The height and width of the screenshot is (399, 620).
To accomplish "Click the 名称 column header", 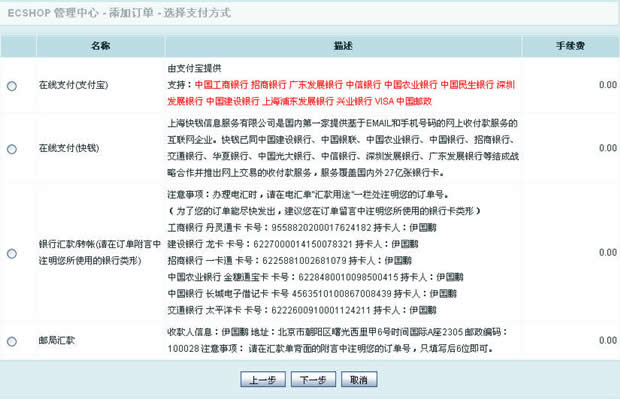I will [x=100, y=46].
